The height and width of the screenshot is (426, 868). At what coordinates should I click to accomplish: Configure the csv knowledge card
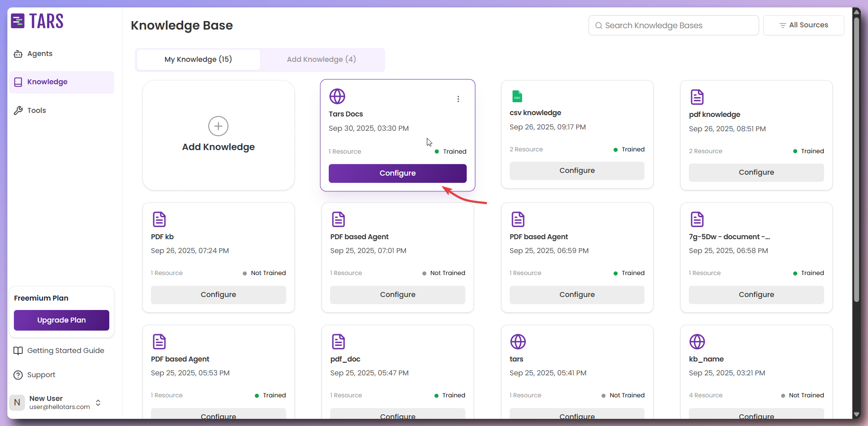pos(577,171)
